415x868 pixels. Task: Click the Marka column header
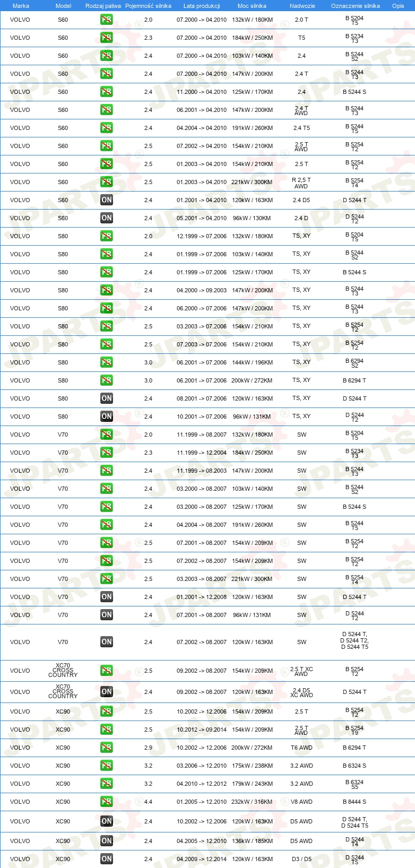(21, 6)
